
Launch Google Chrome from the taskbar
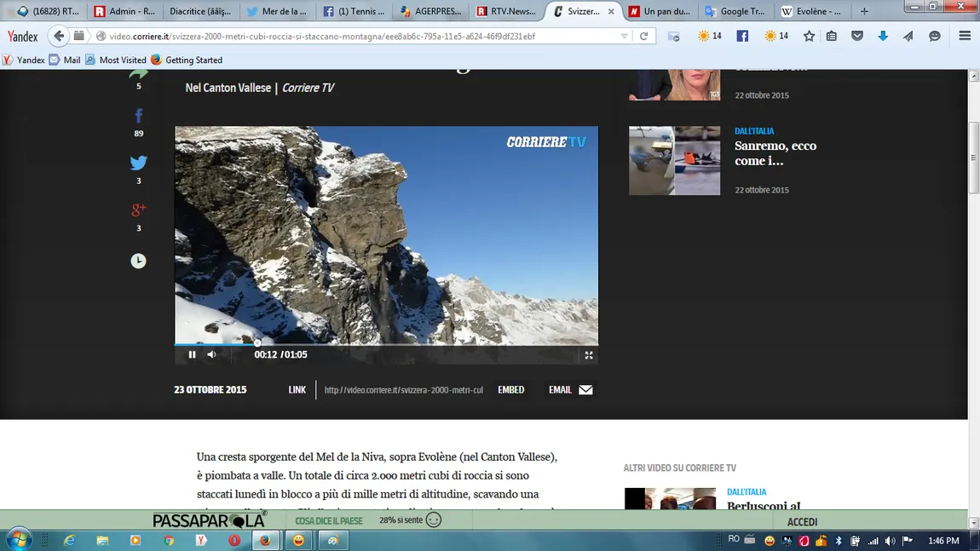pyautogui.click(x=169, y=541)
